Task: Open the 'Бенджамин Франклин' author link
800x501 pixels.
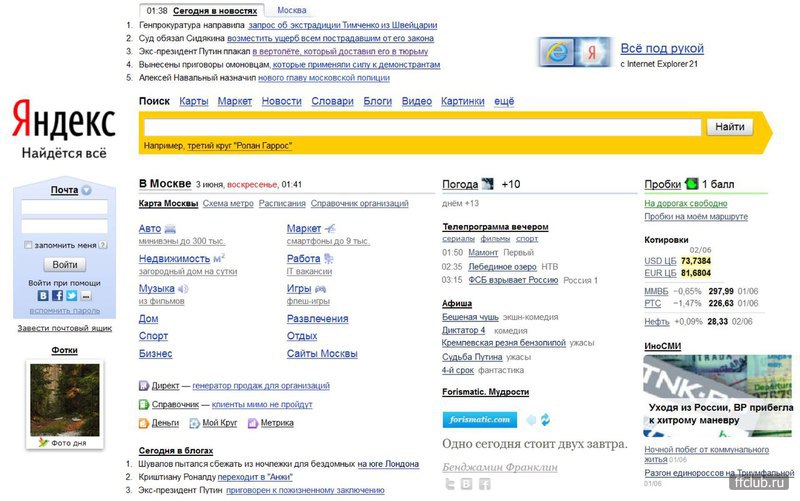Action: pos(500,467)
